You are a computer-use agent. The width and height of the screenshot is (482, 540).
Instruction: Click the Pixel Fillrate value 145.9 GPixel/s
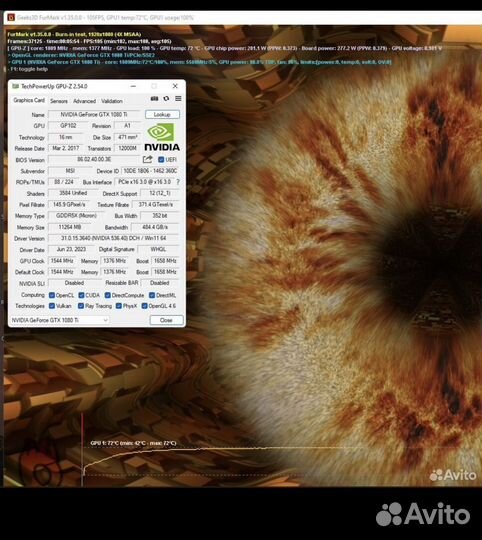click(69, 205)
